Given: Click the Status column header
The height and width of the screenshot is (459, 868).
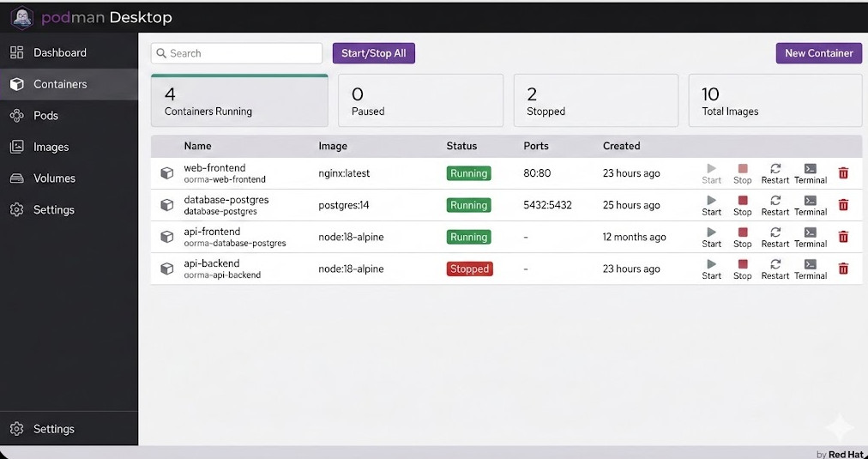Looking at the screenshot, I should coord(461,146).
